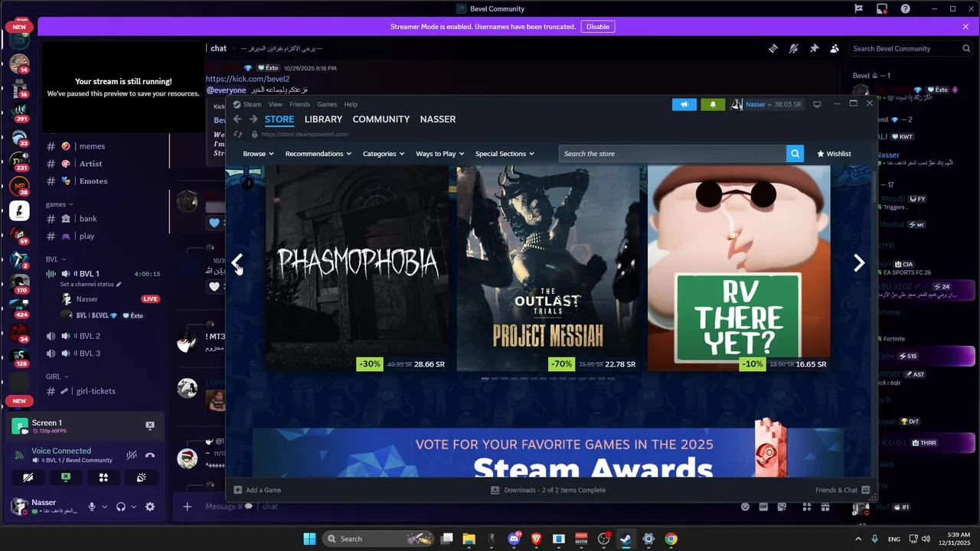The width and height of the screenshot is (980, 551).
Task: Open Discord Threads icon in channel header
Action: pyautogui.click(x=773, y=48)
